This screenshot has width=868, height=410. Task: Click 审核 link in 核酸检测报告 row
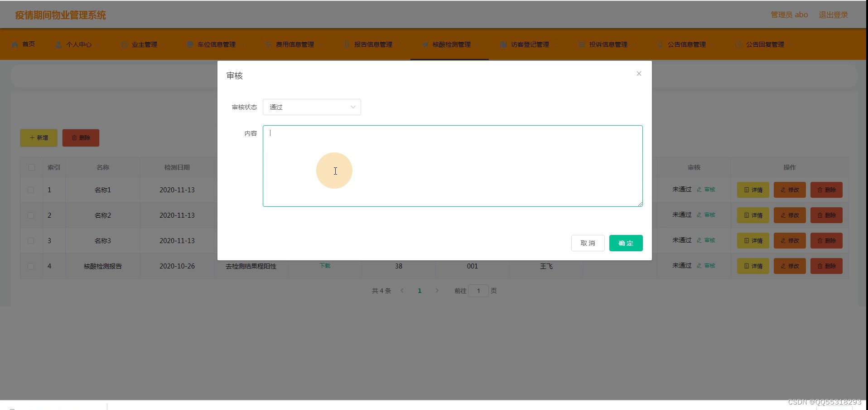(706, 266)
